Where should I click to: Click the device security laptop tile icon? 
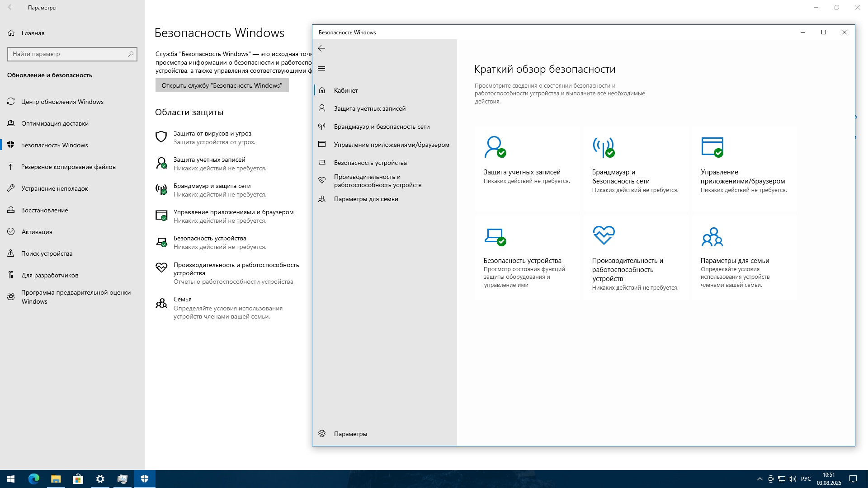pos(495,236)
